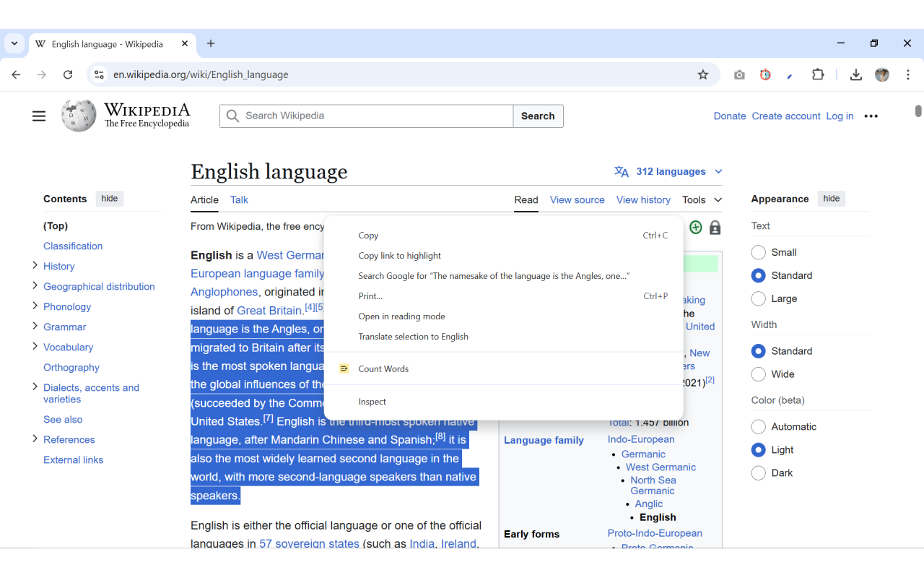
Task: Click the camera extension icon
Action: click(739, 74)
